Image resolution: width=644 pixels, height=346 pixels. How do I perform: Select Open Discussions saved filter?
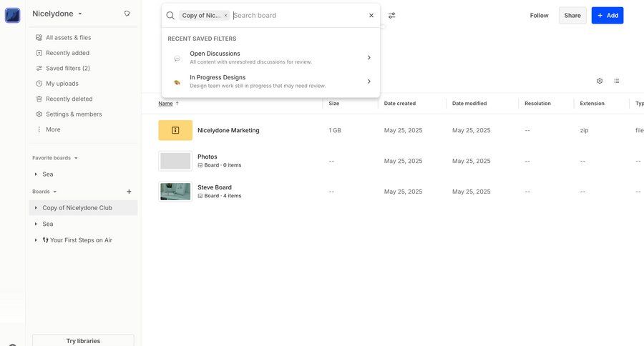click(270, 57)
